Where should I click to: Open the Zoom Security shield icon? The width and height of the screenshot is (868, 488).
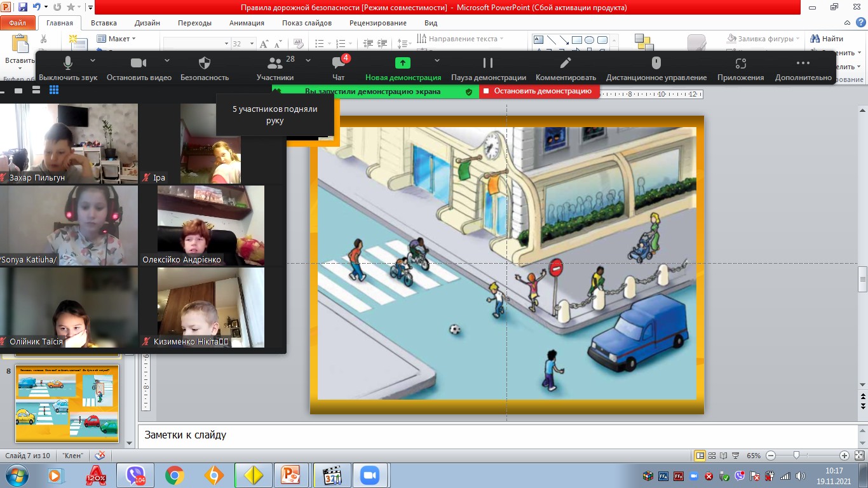[204, 63]
